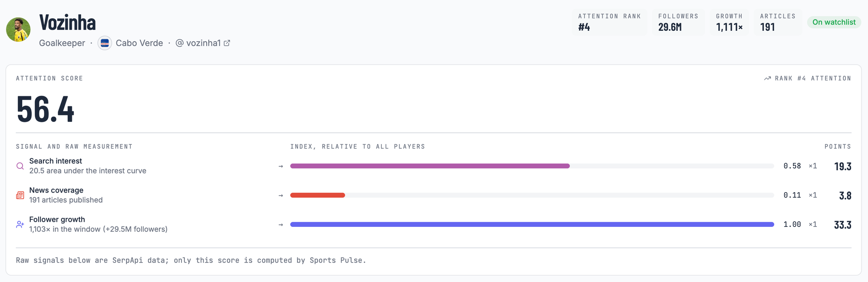This screenshot has height=282, width=868.
Task: Click the blue Follower growth index bar
Action: tap(532, 224)
